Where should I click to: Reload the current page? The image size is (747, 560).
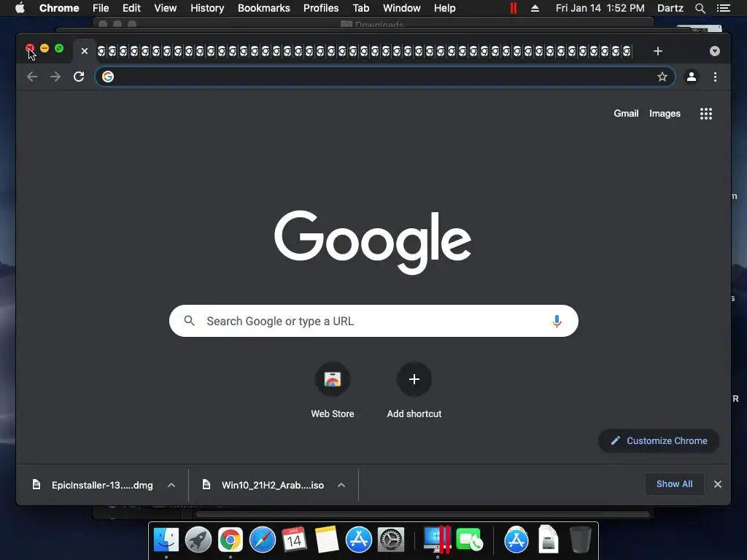79,77
